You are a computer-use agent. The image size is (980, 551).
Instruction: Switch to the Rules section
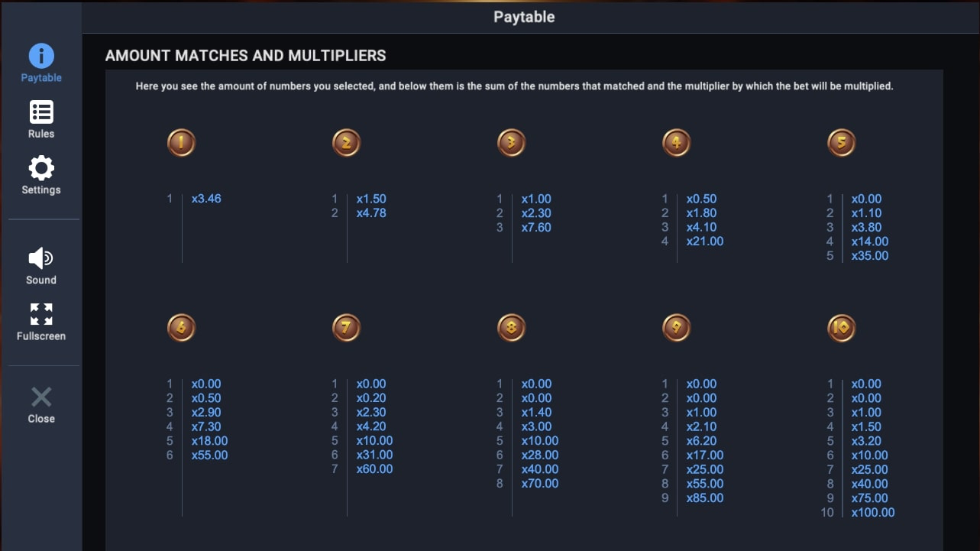pos(40,112)
